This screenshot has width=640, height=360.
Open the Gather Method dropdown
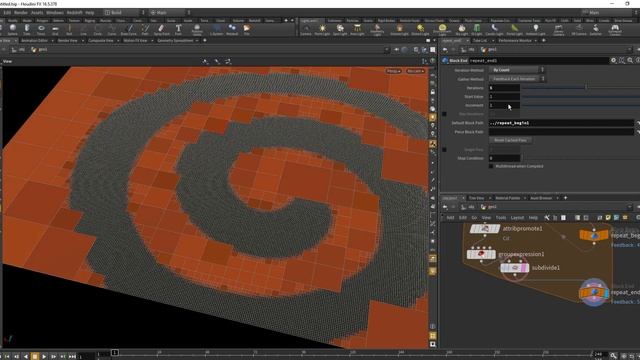pyautogui.click(x=517, y=79)
